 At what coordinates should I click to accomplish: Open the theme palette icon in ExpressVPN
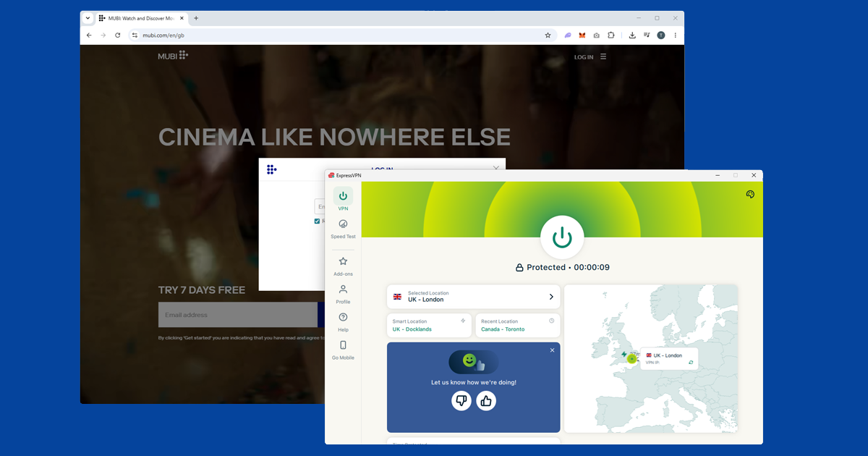(750, 194)
